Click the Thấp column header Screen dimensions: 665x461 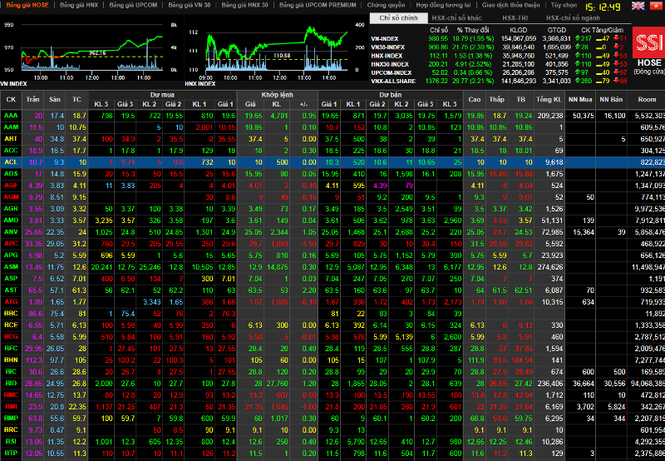point(497,100)
